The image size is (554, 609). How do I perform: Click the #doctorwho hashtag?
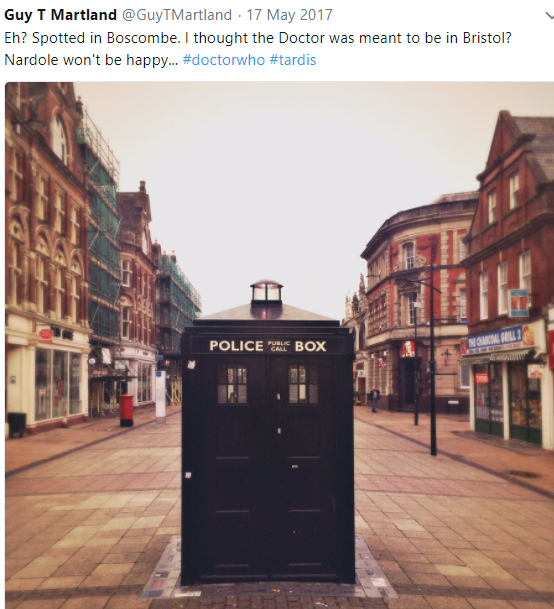coord(224,60)
